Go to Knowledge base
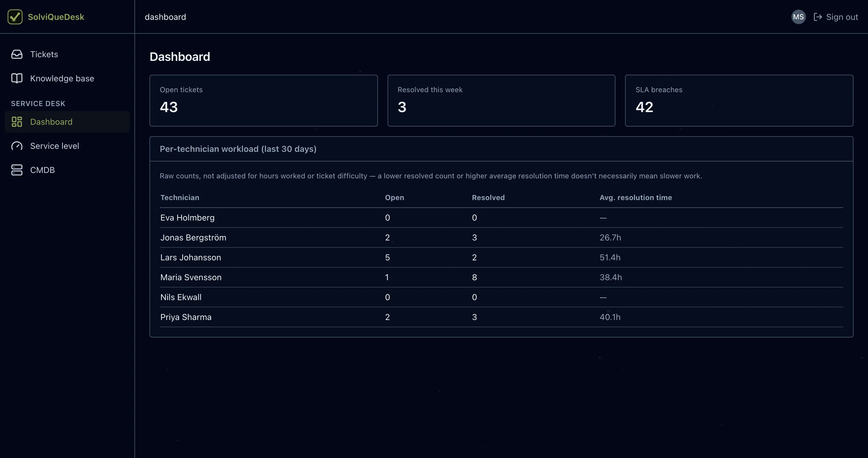 pyautogui.click(x=68, y=78)
